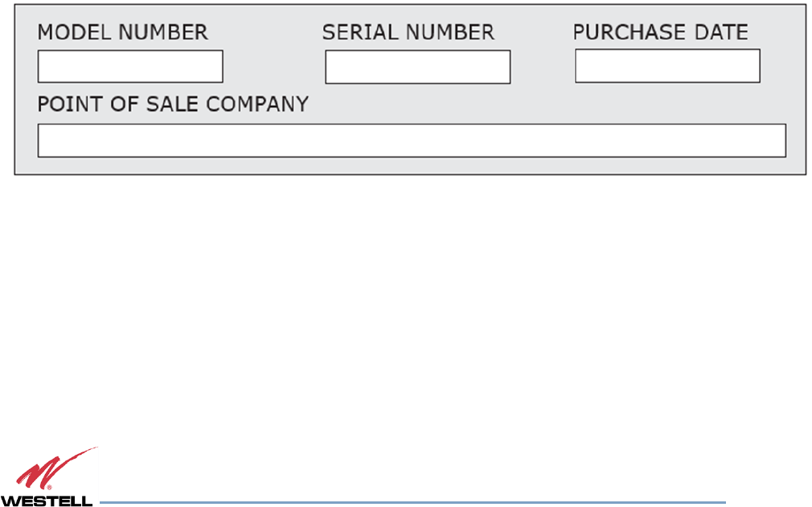Image resolution: width=812 pixels, height=507 pixels.
Task: Click the WESTELL wordmark text
Action: tap(47, 501)
